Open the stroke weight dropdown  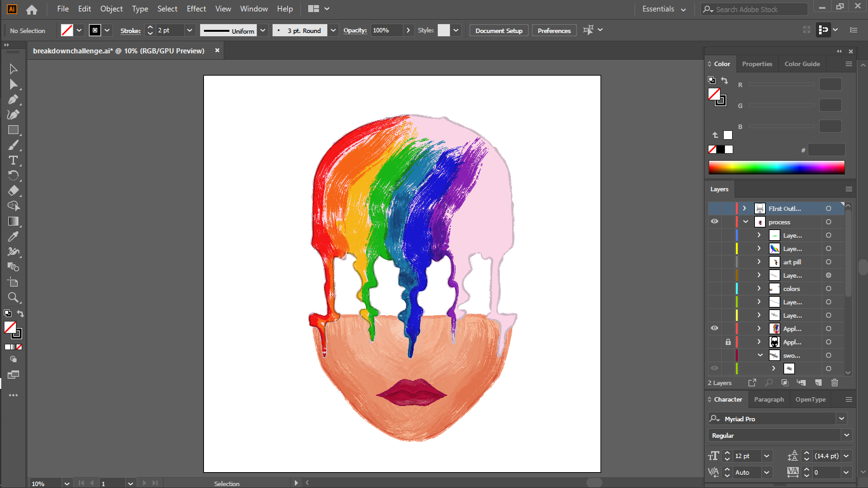[x=189, y=30]
